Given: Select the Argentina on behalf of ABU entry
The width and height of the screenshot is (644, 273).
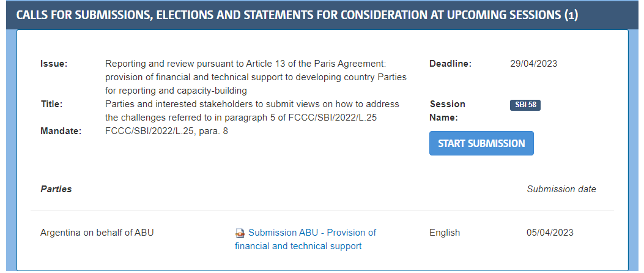Looking at the screenshot, I should tap(97, 233).
